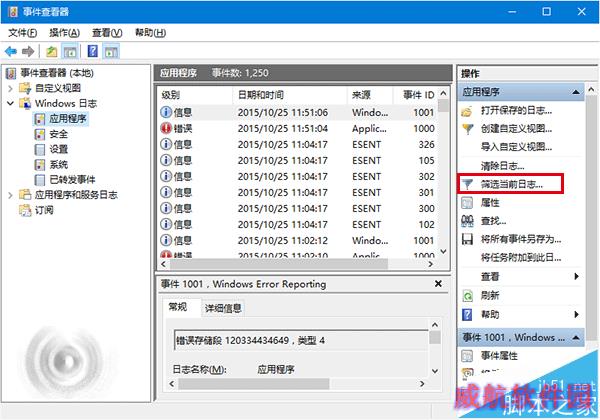Click 打开保存的日志... action
Screen dimensions: 600x420
click(516, 111)
